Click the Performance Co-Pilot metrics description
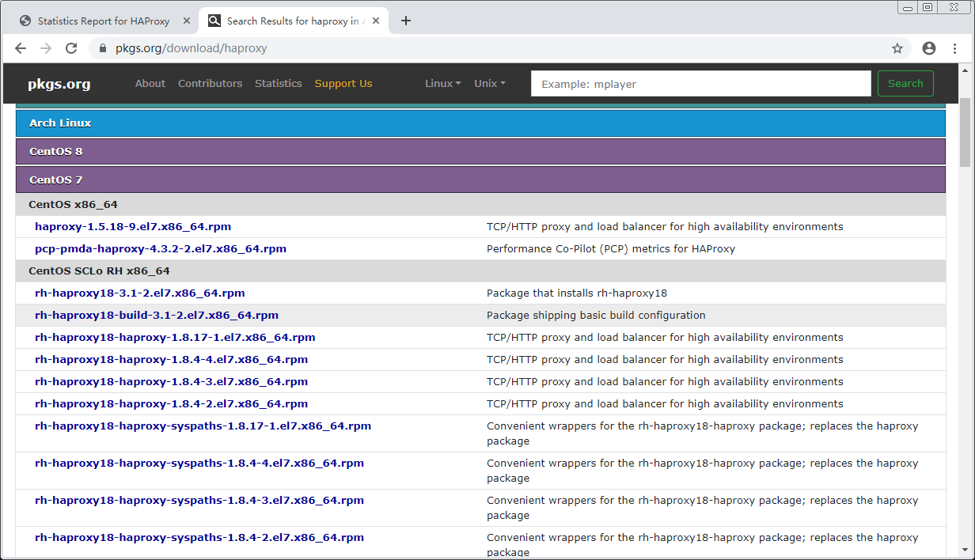 click(x=611, y=249)
